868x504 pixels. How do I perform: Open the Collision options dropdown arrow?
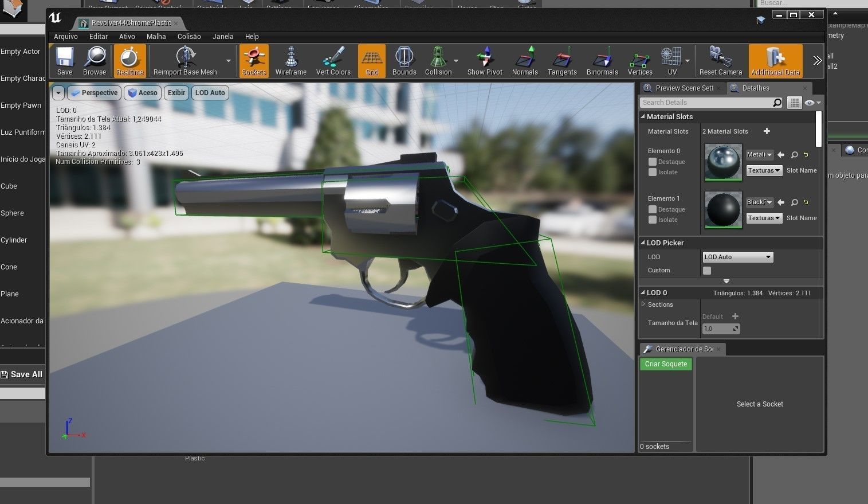456,61
